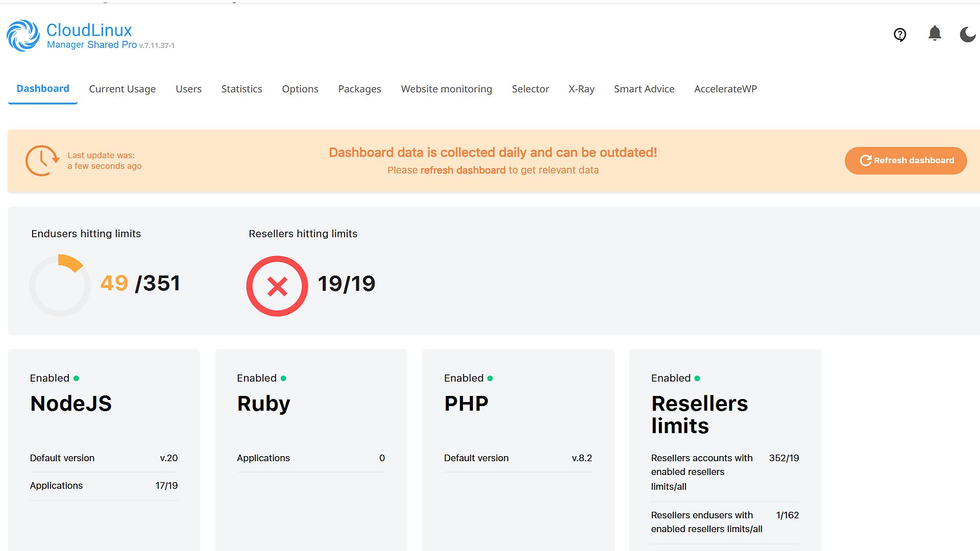Click the 19/19 resellers count
Image resolution: width=980 pixels, height=551 pixels.
(347, 284)
